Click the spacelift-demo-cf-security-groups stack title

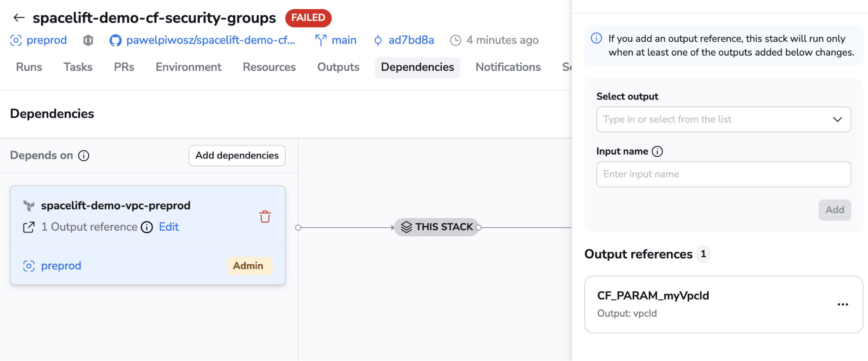154,18
